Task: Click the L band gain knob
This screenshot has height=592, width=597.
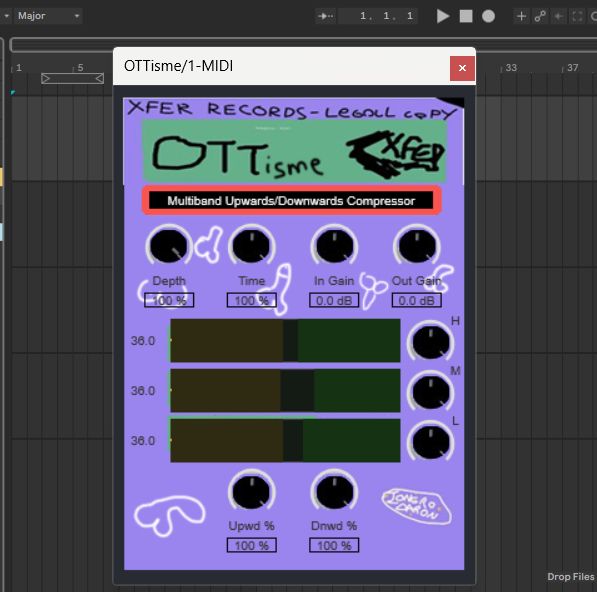Action: [x=430, y=442]
